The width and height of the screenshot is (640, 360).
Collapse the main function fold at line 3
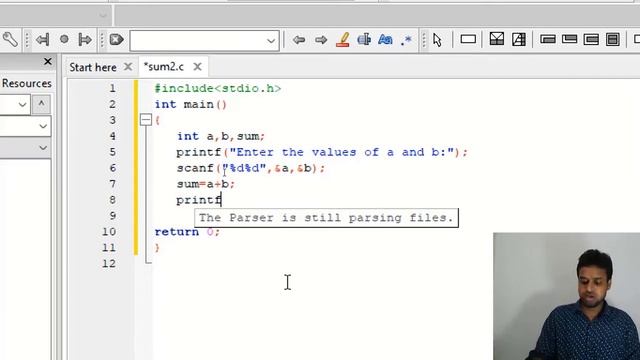[x=146, y=120]
